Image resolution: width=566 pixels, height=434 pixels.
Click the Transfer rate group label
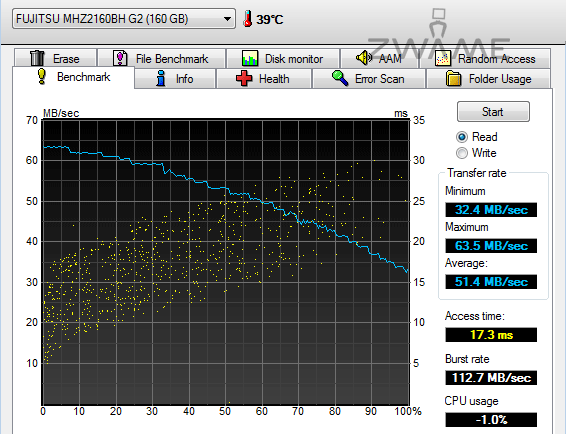pyautogui.click(x=476, y=173)
